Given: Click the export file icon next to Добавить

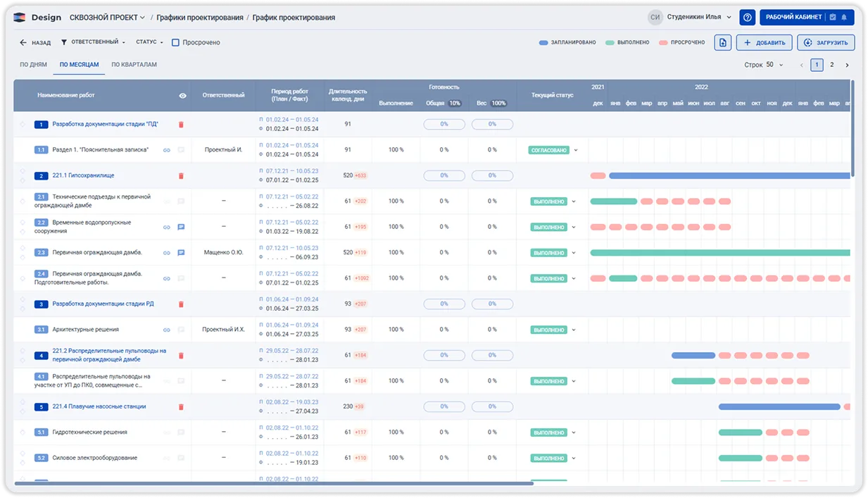Looking at the screenshot, I should pos(722,42).
